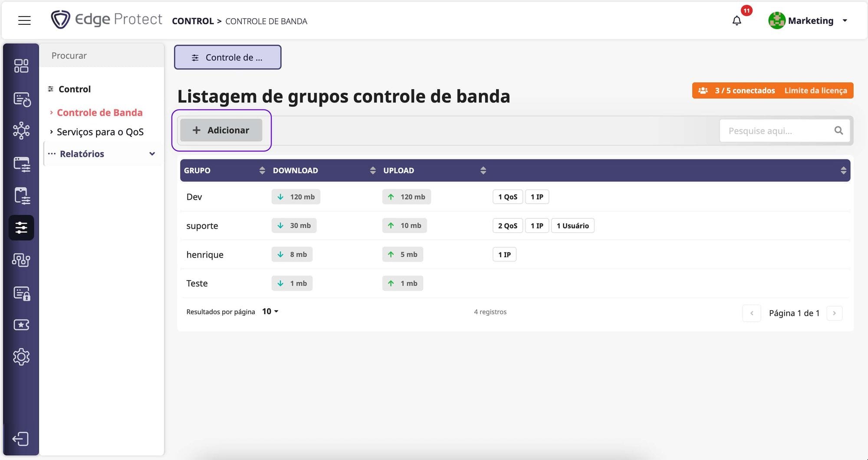This screenshot has width=868, height=460.
Task: Switch to the Controle de... tab
Action: [x=227, y=57]
